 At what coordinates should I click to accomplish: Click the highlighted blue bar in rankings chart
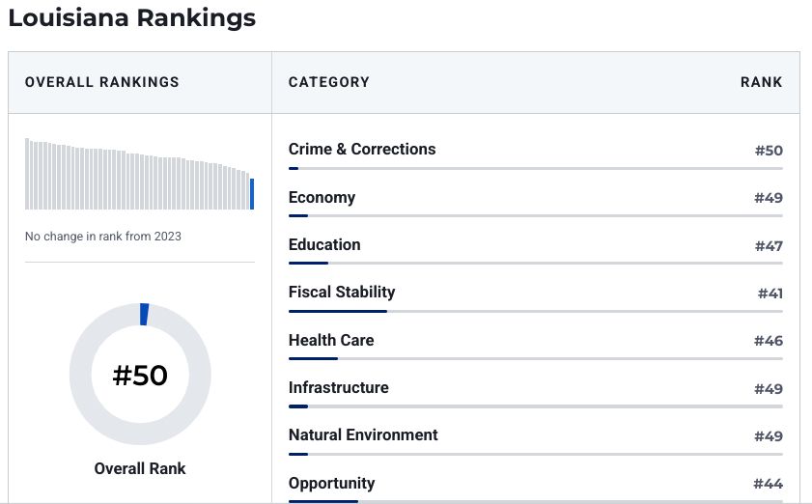(252, 194)
